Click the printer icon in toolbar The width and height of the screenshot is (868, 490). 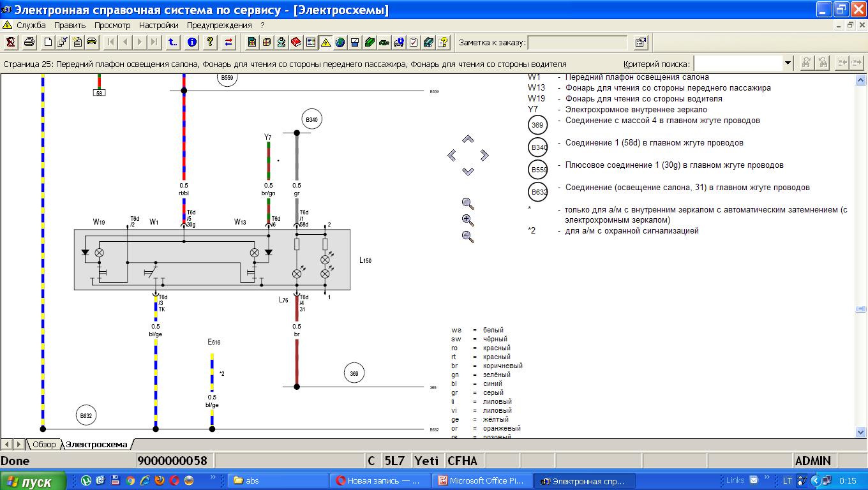pyautogui.click(x=29, y=43)
